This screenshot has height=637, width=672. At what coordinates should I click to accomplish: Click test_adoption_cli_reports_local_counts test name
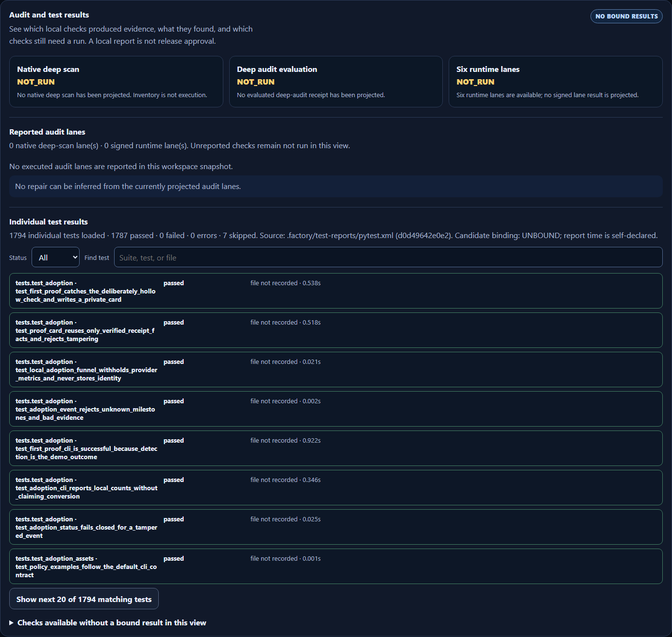coord(86,488)
